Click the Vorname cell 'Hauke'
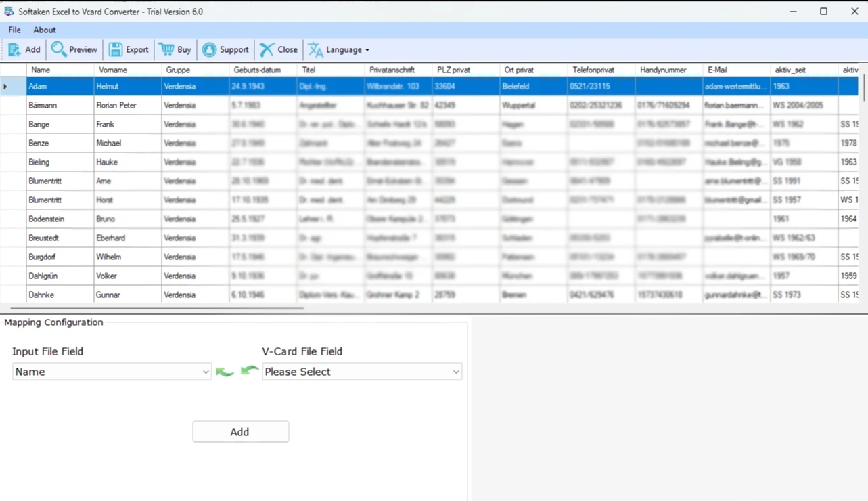 click(x=128, y=162)
